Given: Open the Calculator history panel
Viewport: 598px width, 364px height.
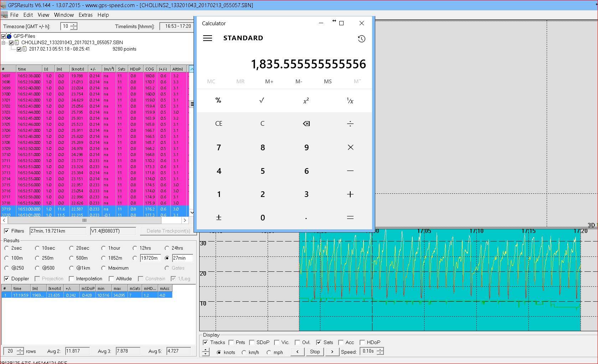Looking at the screenshot, I should (x=361, y=39).
